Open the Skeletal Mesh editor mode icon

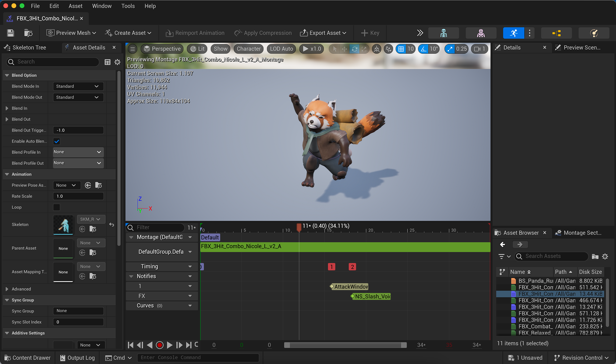[x=481, y=33]
